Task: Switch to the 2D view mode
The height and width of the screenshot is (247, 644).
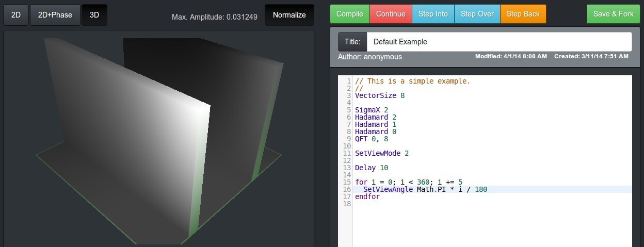Action: [16, 15]
